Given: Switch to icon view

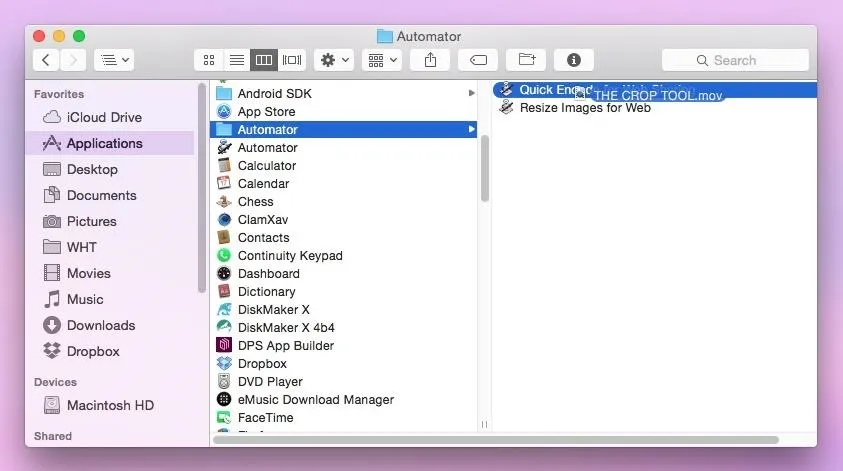Looking at the screenshot, I should [209, 60].
